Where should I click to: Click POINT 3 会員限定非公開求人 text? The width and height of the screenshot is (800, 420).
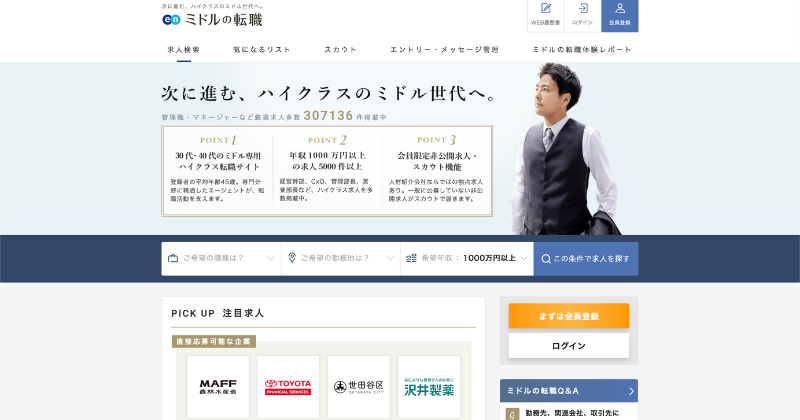click(437, 161)
